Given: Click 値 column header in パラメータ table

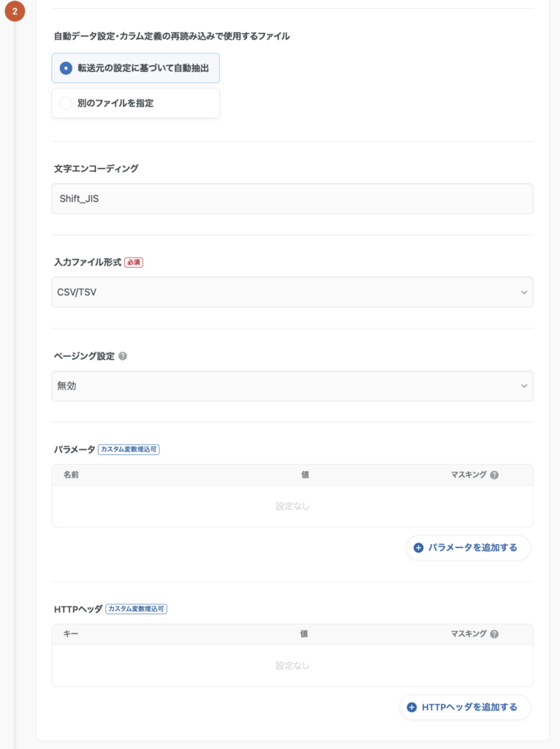Looking at the screenshot, I should click(305, 475).
